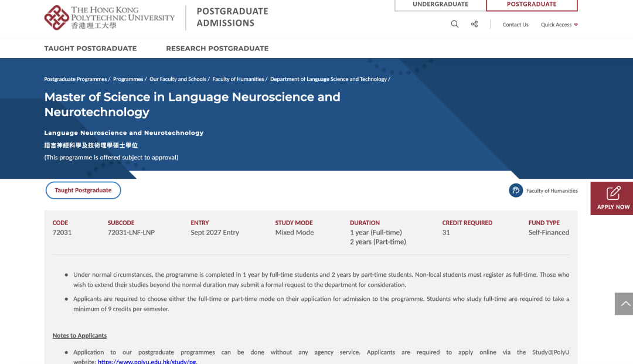This screenshot has height=364, width=633.
Task: Click the Mixed Mode study value
Action: [294, 233]
